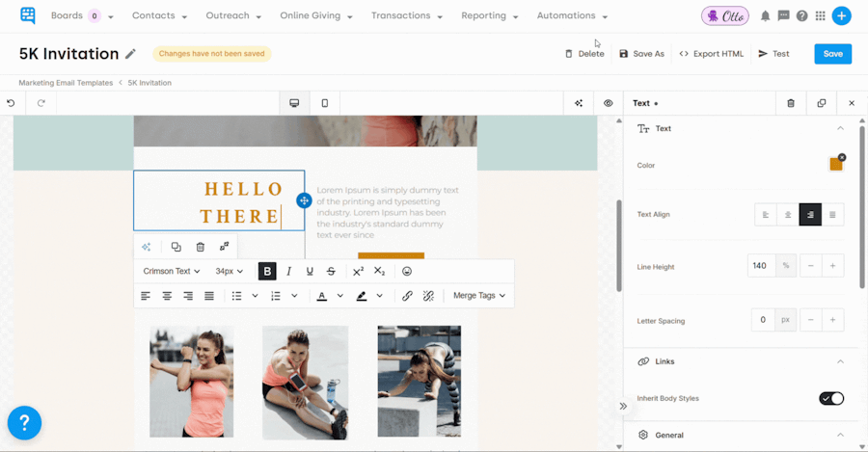Open font color dropdown arrow
868x452 pixels.
pos(340,296)
